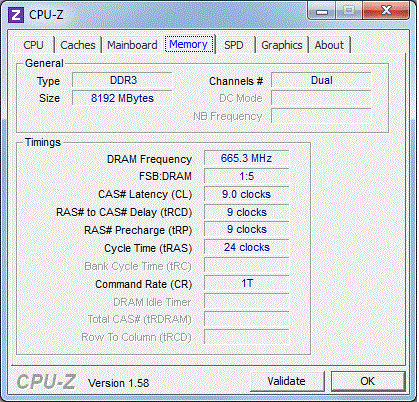
Task: Click the FSB:DRAM 1:5 ratio field
Action: (x=247, y=176)
